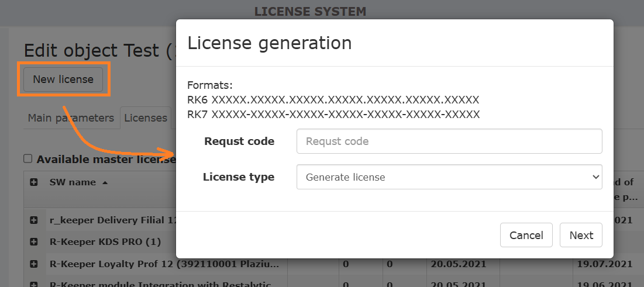Expand all rows via header plus icon
The width and height of the screenshot is (644, 287).
point(34,182)
